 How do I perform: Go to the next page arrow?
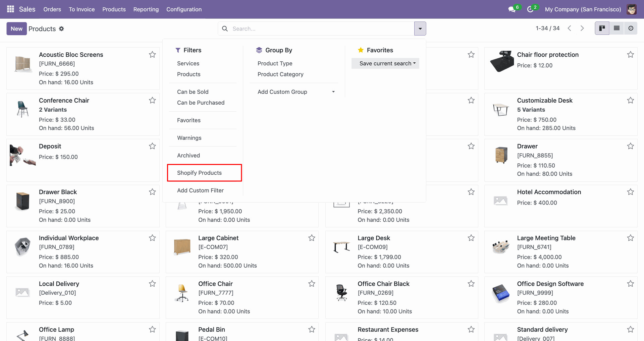pos(582,29)
